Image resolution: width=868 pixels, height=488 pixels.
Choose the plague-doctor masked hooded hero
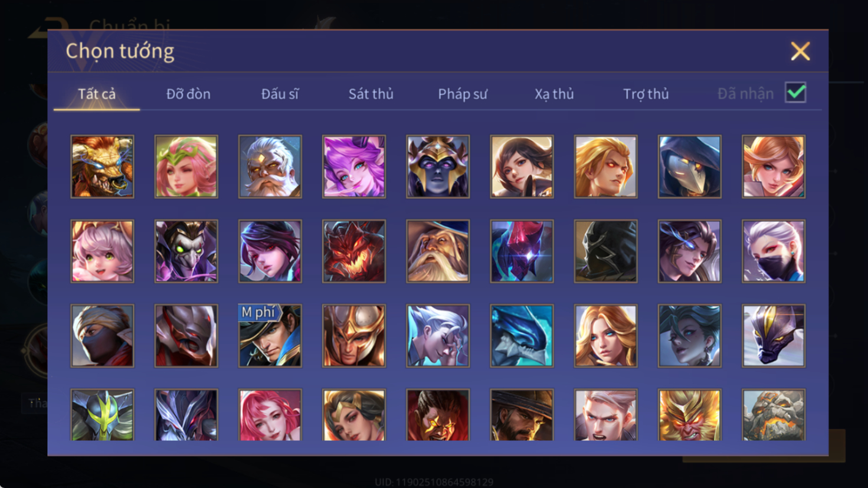click(x=689, y=166)
